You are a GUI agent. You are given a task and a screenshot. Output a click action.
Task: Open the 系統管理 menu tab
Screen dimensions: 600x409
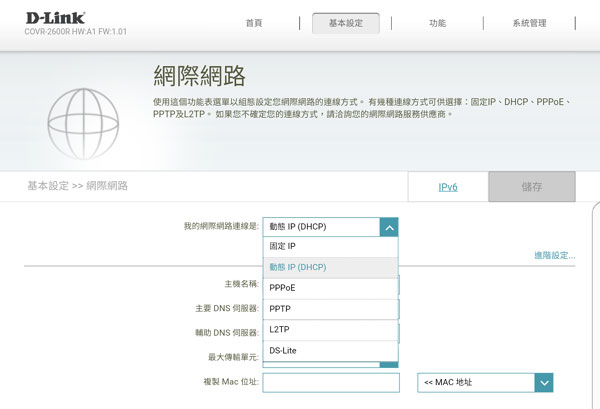[x=529, y=23]
